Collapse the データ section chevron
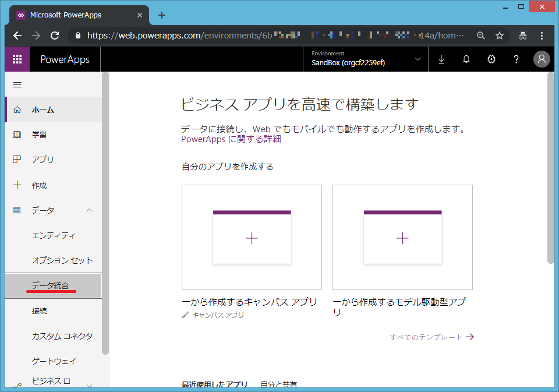Image resolution: width=559 pixels, height=392 pixels. (x=90, y=210)
